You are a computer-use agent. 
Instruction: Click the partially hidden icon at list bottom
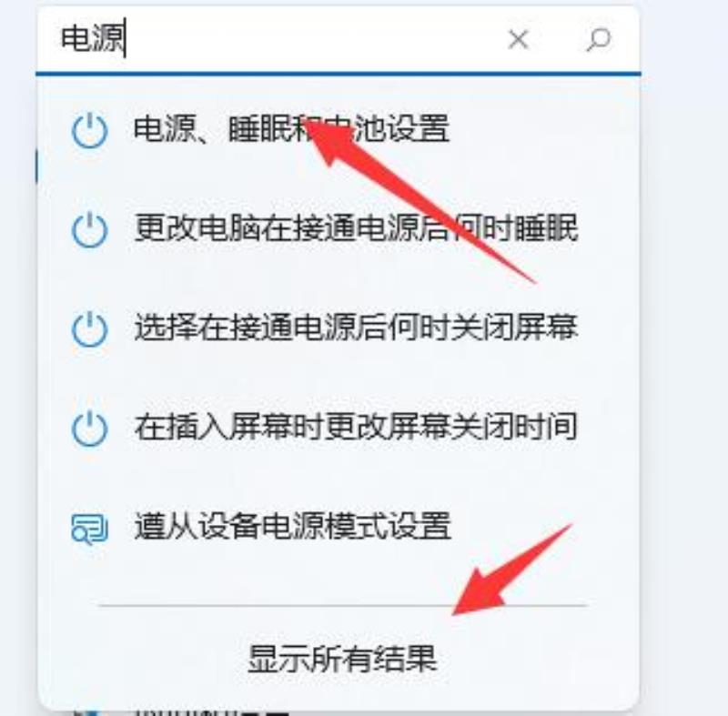coord(89,711)
